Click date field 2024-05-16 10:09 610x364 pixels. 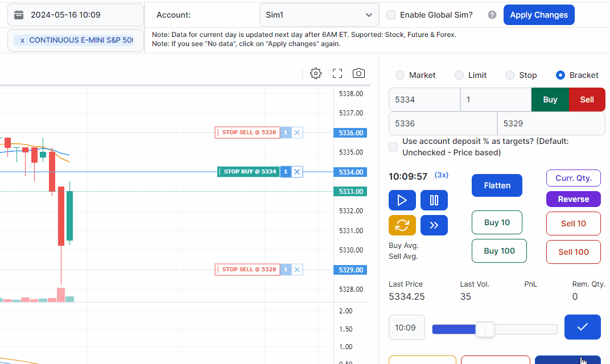pos(76,15)
